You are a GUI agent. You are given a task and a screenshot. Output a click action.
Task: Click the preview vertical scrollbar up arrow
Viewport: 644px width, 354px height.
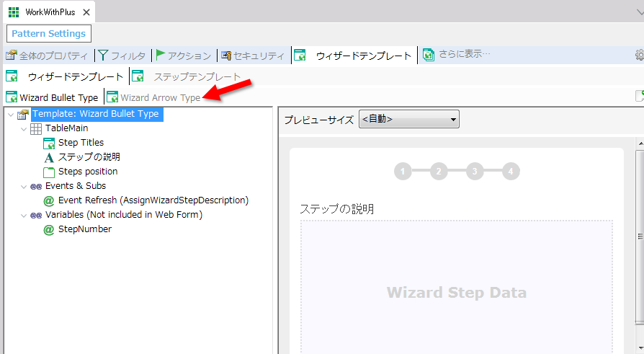pyautogui.click(x=640, y=143)
